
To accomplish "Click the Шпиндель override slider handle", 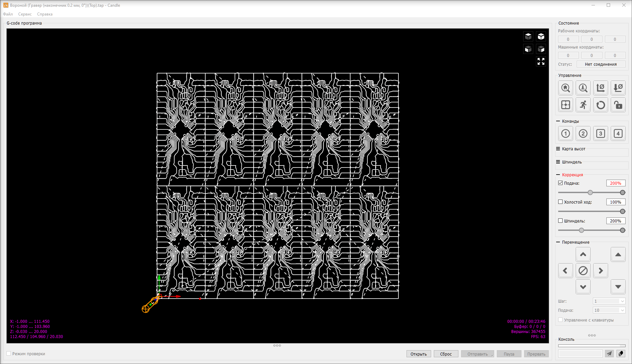I will 623,230.
